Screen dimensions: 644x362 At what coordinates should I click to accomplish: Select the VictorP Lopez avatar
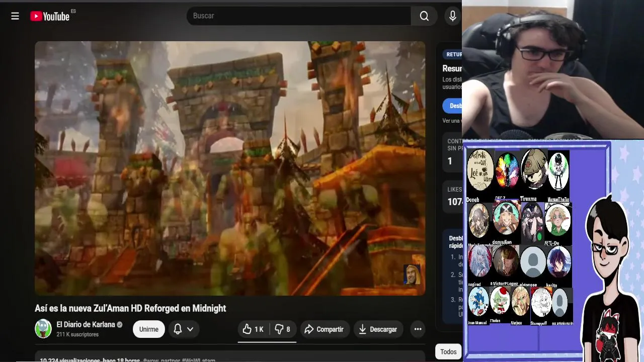pos(506,261)
